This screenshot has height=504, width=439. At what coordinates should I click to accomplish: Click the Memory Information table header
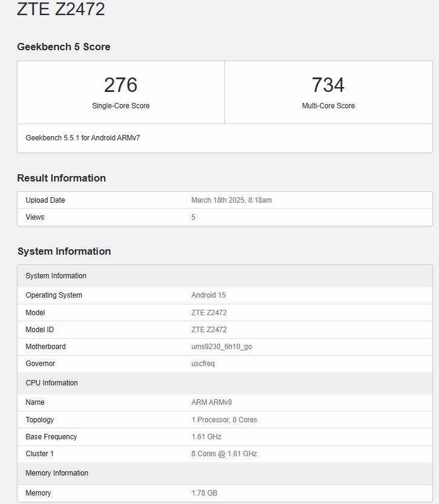tap(225, 473)
